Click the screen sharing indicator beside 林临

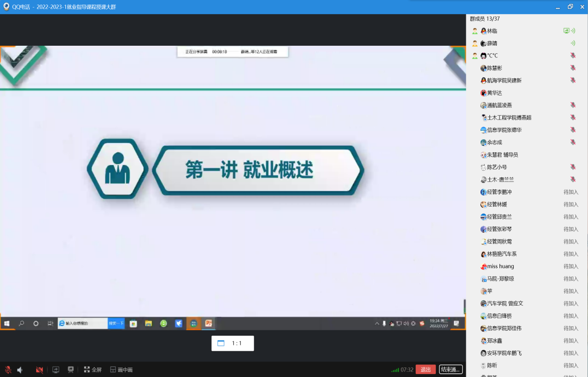pyautogui.click(x=566, y=31)
